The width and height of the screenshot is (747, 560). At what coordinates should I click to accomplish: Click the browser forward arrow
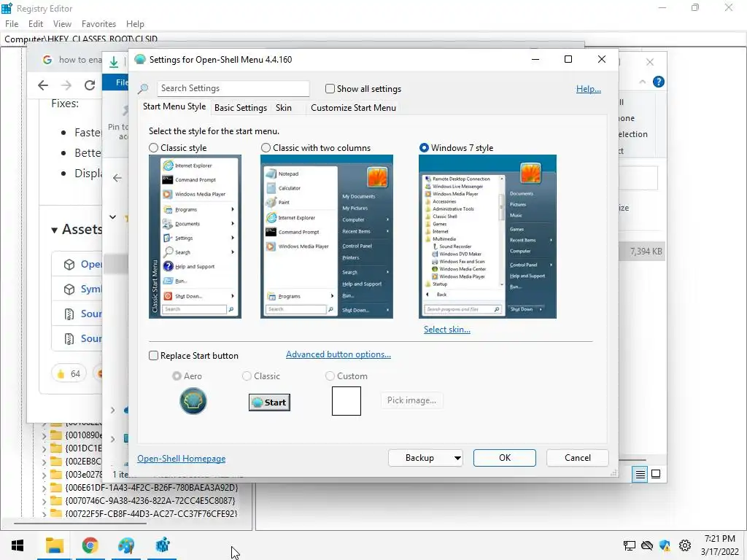tap(66, 85)
